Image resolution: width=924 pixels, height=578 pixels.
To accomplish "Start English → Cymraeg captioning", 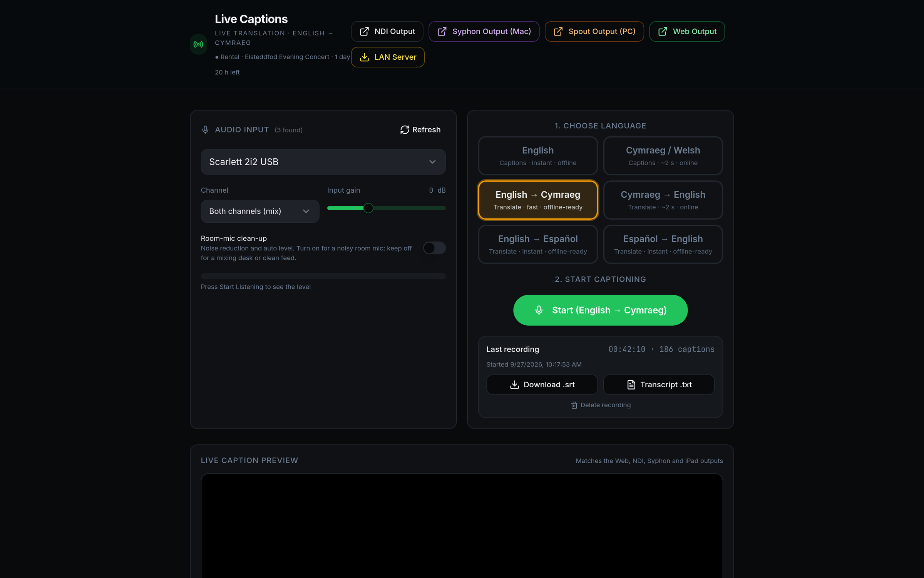I will click(x=600, y=310).
